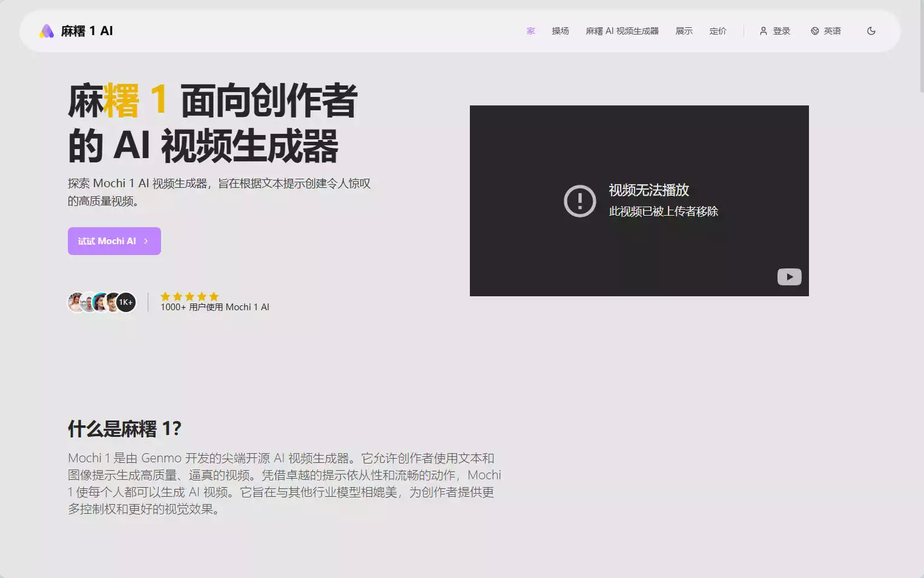Click the video player showing 视频无法播放
Screen dimensions: 924x578
(x=639, y=201)
